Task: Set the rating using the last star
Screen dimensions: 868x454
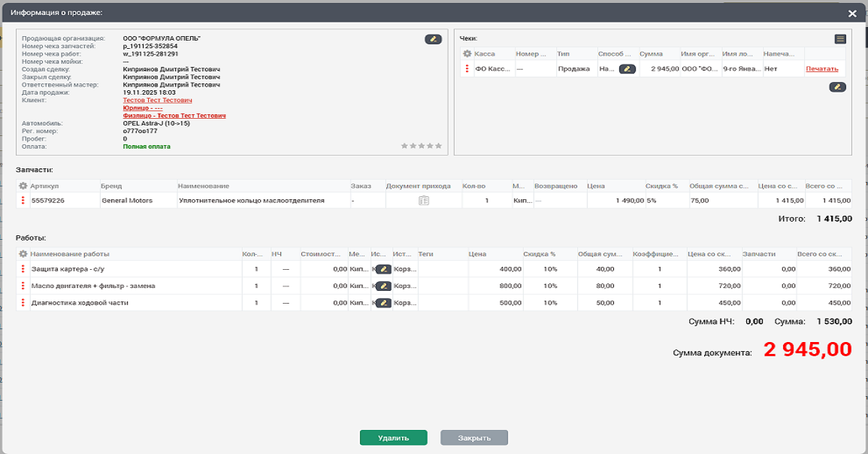Action: click(439, 146)
